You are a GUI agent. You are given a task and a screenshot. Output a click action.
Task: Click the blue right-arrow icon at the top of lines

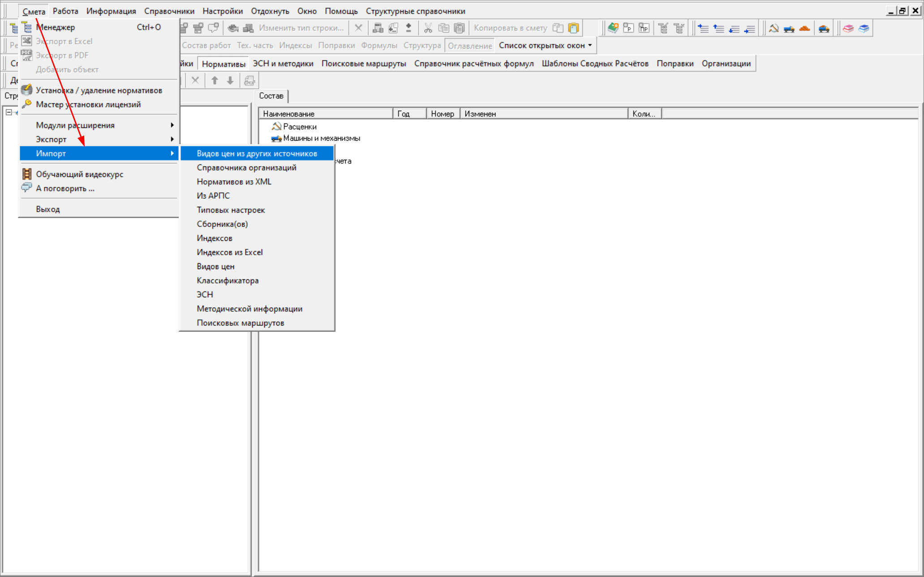[x=703, y=28]
